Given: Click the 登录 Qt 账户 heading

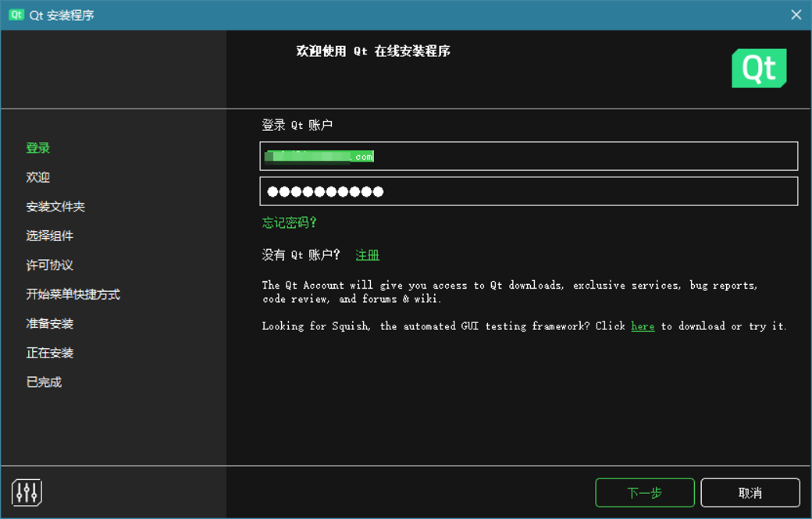Looking at the screenshot, I should [297, 125].
